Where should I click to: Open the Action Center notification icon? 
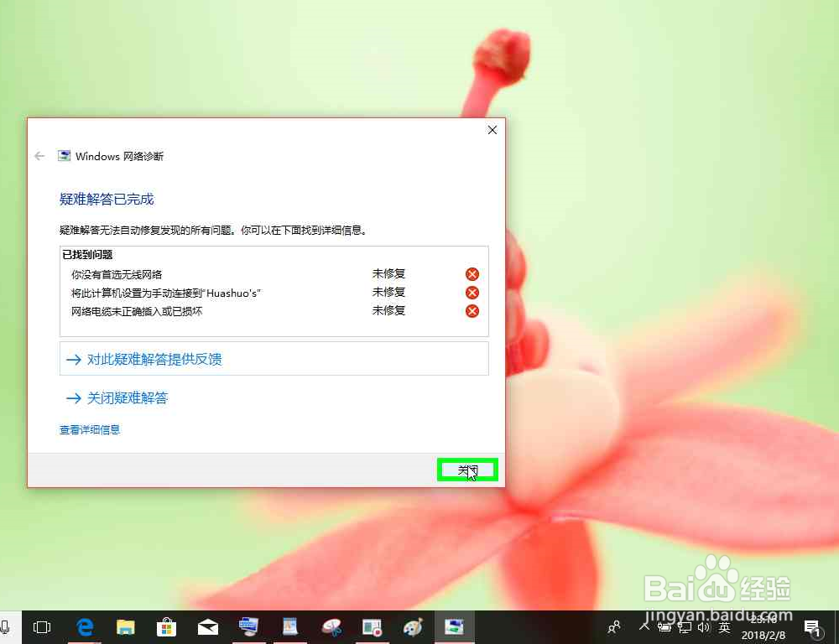(812, 626)
